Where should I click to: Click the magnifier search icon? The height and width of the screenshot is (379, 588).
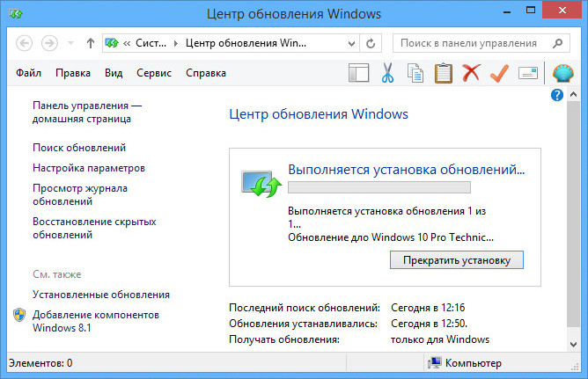[557, 43]
